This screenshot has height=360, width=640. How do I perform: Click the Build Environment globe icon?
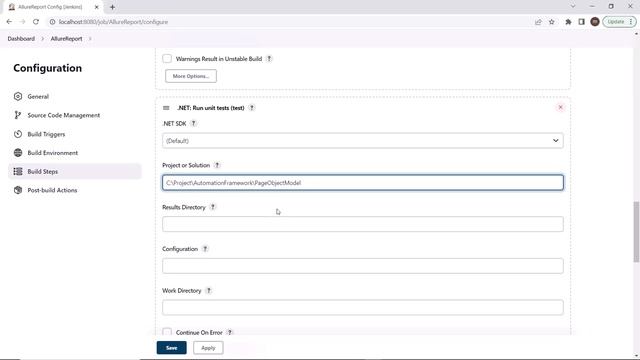(18, 153)
